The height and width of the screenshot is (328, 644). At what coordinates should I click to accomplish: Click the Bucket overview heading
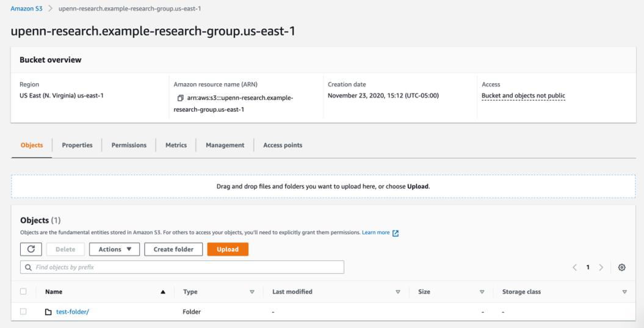[51, 60]
